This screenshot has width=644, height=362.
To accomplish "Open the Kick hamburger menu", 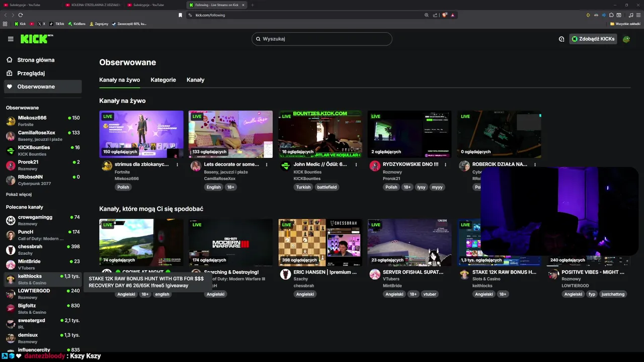I will [x=11, y=39].
